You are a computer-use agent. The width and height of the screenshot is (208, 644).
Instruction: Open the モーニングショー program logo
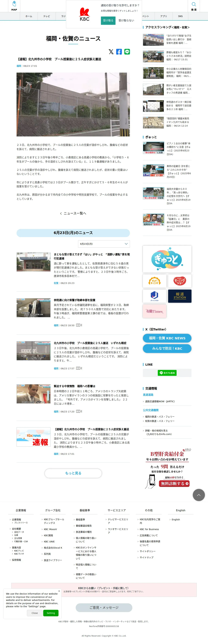[180, 281]
